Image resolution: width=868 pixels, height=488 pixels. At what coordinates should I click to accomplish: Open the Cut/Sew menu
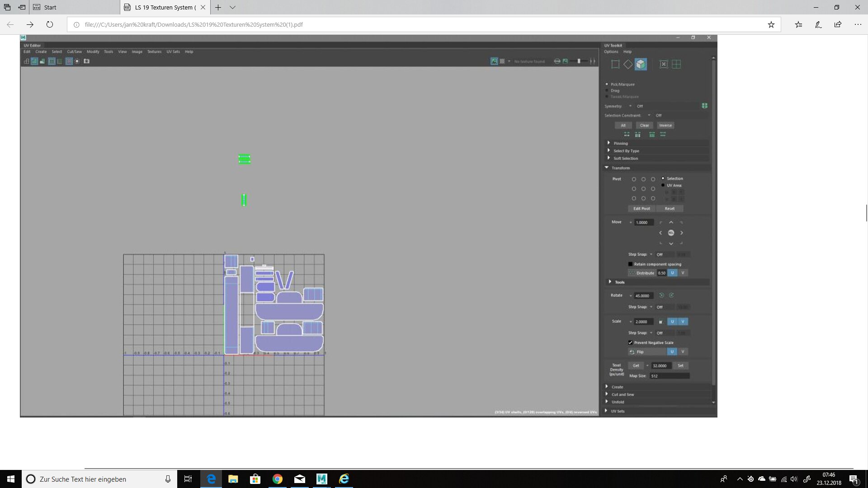(x=74, y=52)
